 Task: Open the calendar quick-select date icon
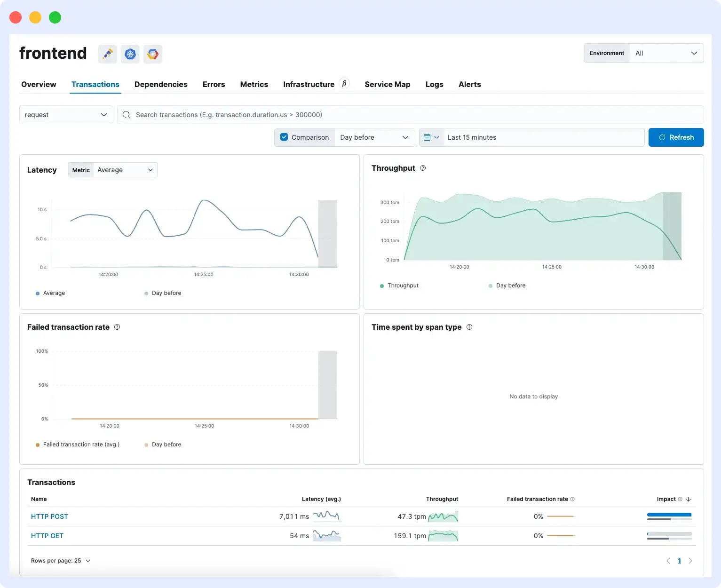[431, 137]
